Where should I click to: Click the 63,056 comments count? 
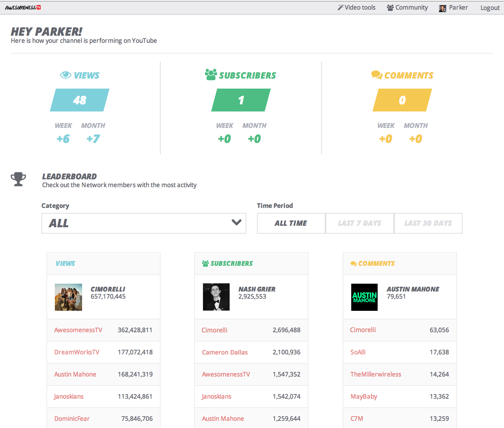coord(439,330)
